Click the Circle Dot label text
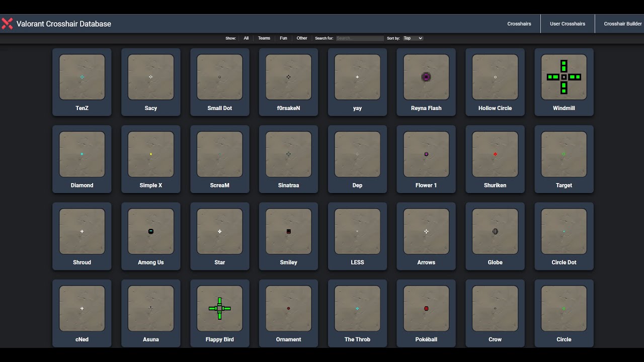The height and width of the screenshot is (362, 644). pos(564,262)
